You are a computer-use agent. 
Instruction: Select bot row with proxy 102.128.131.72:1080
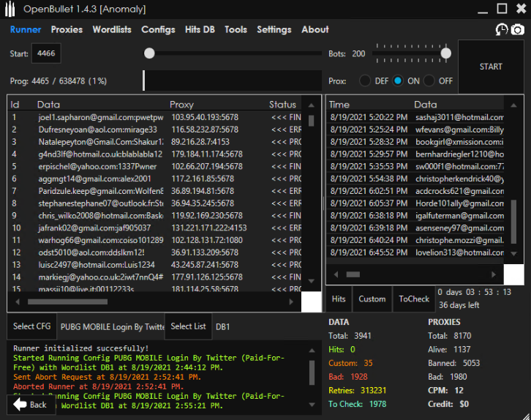click(154, 240)
